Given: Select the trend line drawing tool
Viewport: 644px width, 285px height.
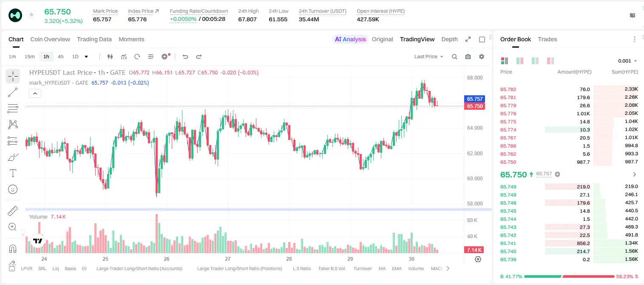Looking at the screenshot, I should (x=13, y=92).
